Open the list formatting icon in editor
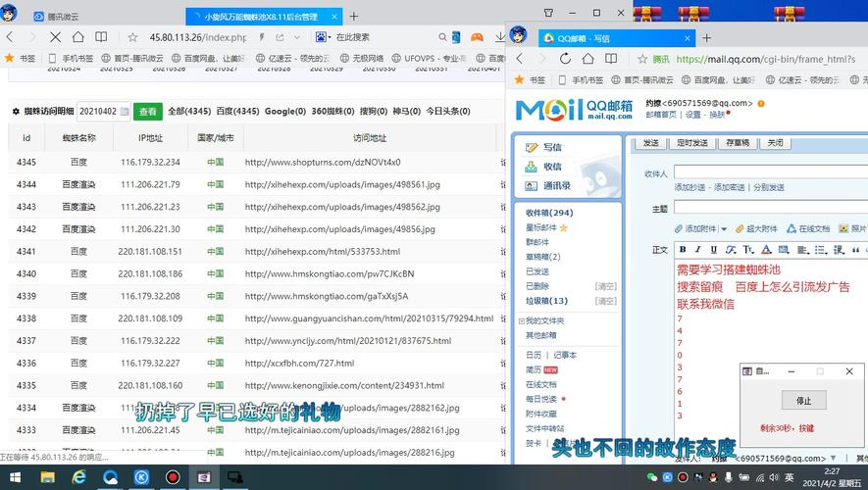868x490 pixels. coord(820,250)
